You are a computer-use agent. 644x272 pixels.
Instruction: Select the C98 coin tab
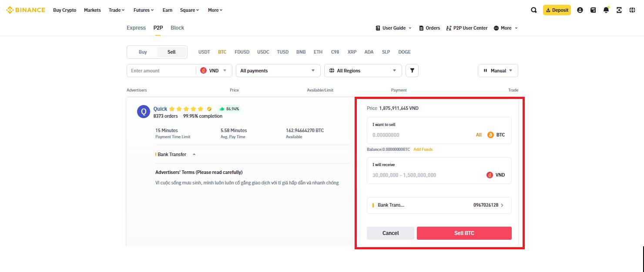335,52
